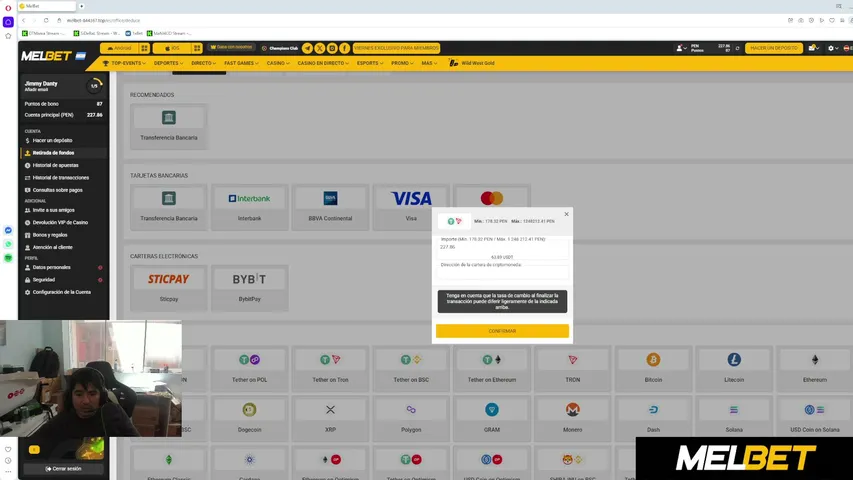Screen dimensions: 853x480
Task: Open the DEPORTES dropdown menu
Action: (x=168, y=63)
